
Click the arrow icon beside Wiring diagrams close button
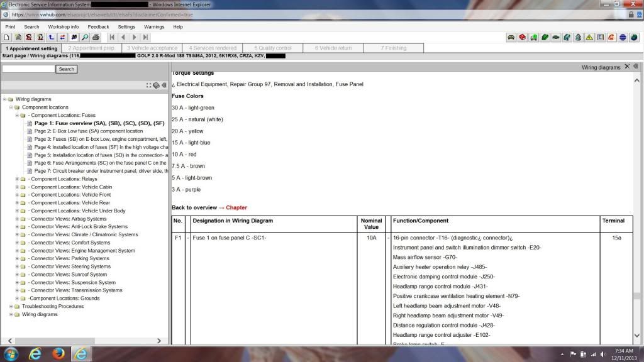(x=635, y=67)
